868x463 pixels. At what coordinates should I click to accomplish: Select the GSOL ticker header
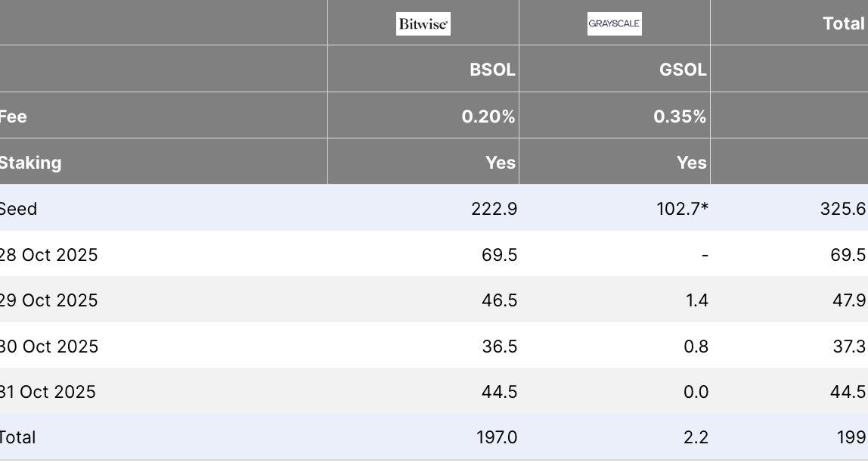pyautogui.click(x=683, y=70)
